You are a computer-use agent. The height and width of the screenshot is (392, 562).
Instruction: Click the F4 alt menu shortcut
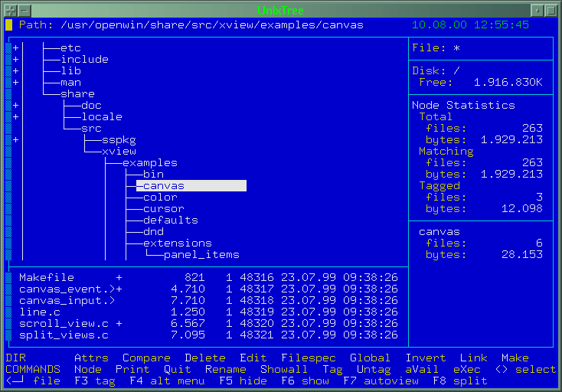point(167,381)
